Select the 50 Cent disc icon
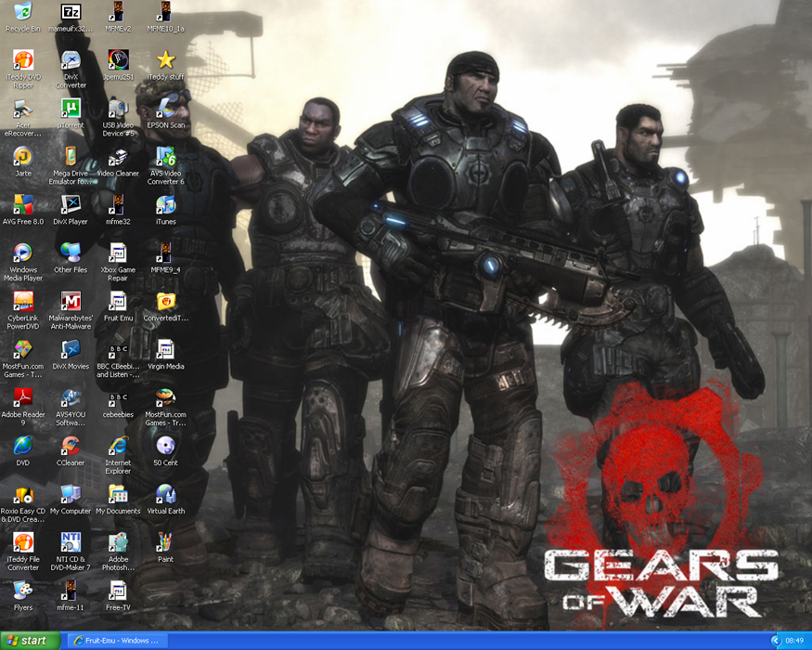812x650 pixels. tap(166, 446)
